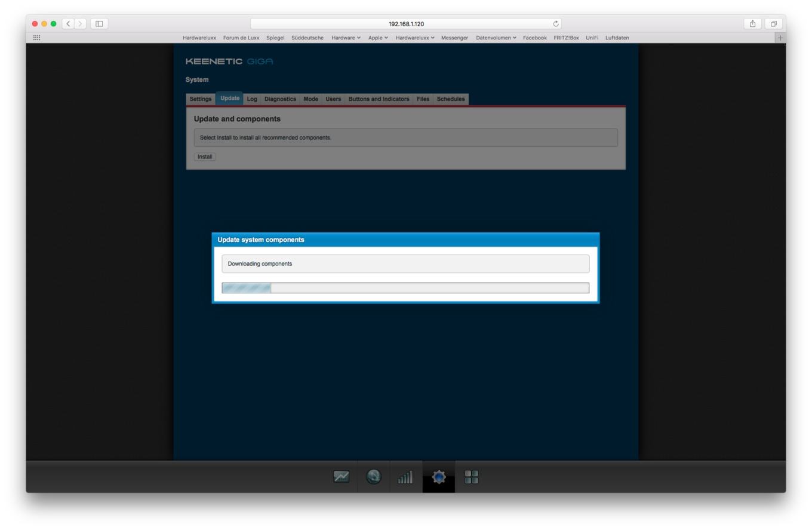
Task: Click the address bar showing 192.168.1.120
Action: (406, 24)
